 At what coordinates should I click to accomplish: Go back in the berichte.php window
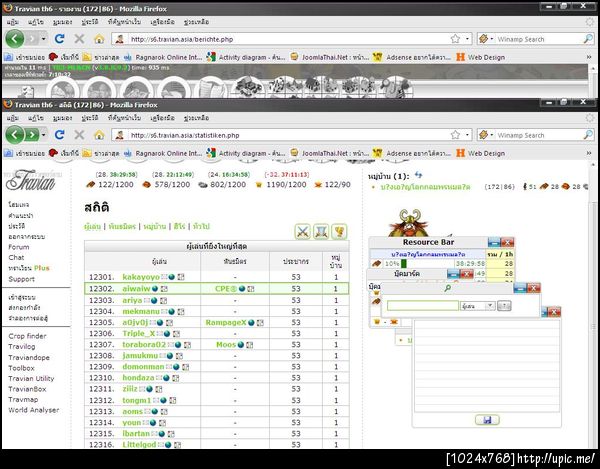15,39
